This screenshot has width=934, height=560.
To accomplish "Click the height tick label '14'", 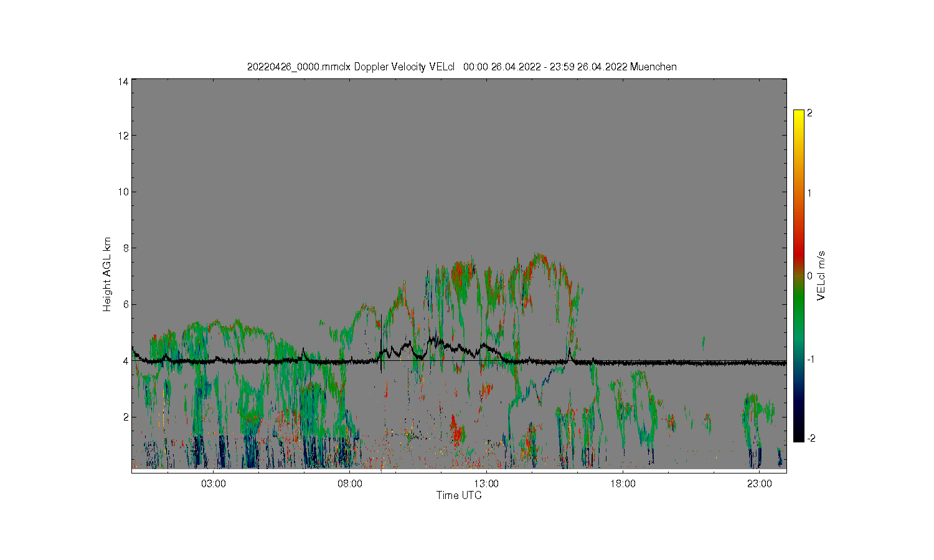I will coord(123,82).
